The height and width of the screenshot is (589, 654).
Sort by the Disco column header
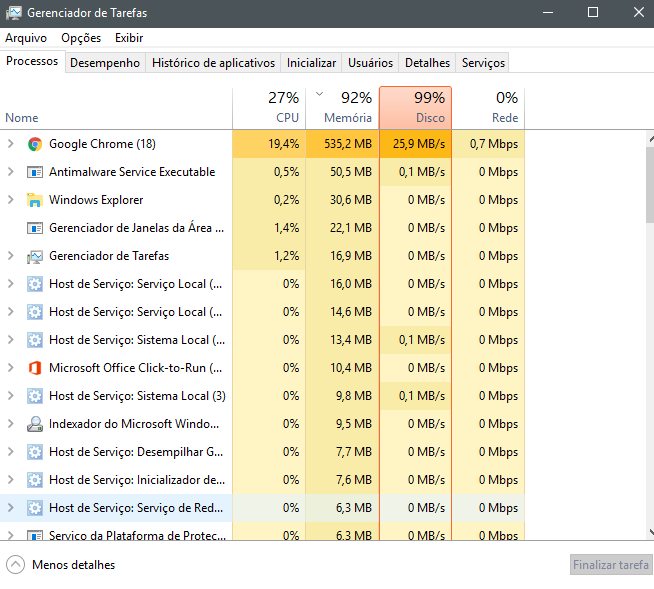(415, 108)
